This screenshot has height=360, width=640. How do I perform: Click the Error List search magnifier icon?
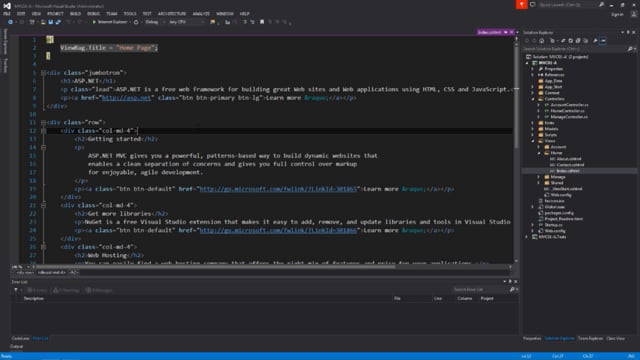[x=512, y=289]
